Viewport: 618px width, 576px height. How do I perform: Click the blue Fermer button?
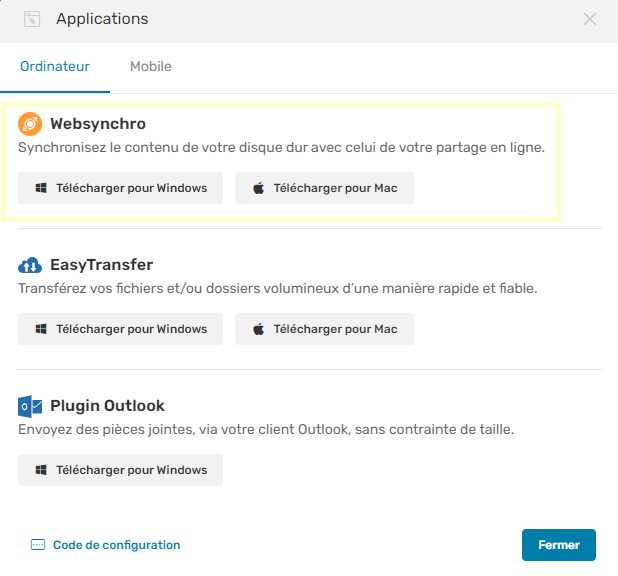point(559,545)
